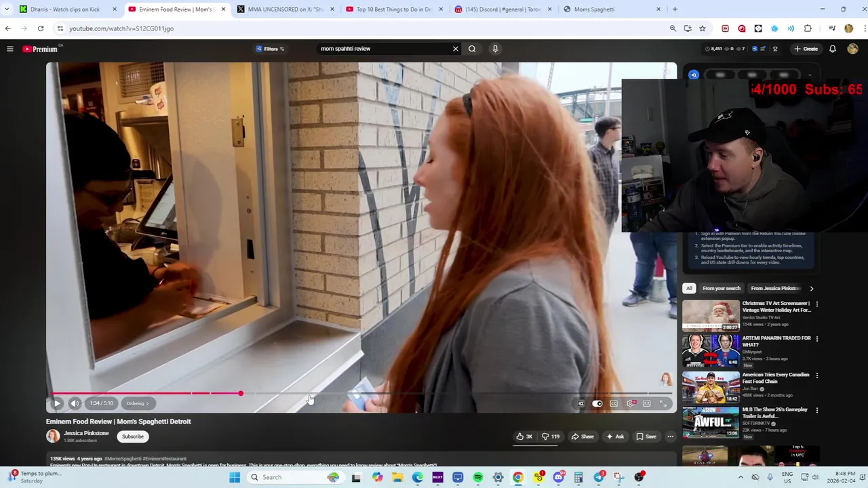Open the Windows Start menu
Viewport: 868px width, 488px height.
[235, 477]
